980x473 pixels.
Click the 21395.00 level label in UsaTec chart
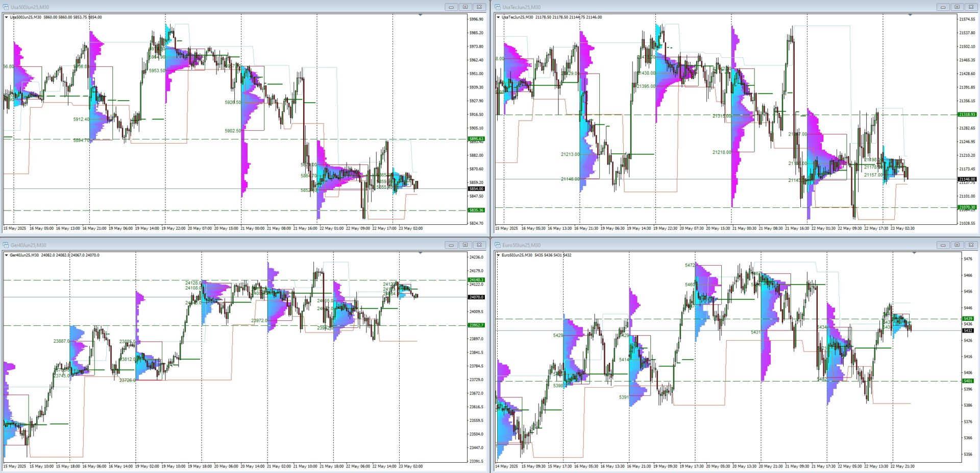pyautogui.click(x=646, y=86)
